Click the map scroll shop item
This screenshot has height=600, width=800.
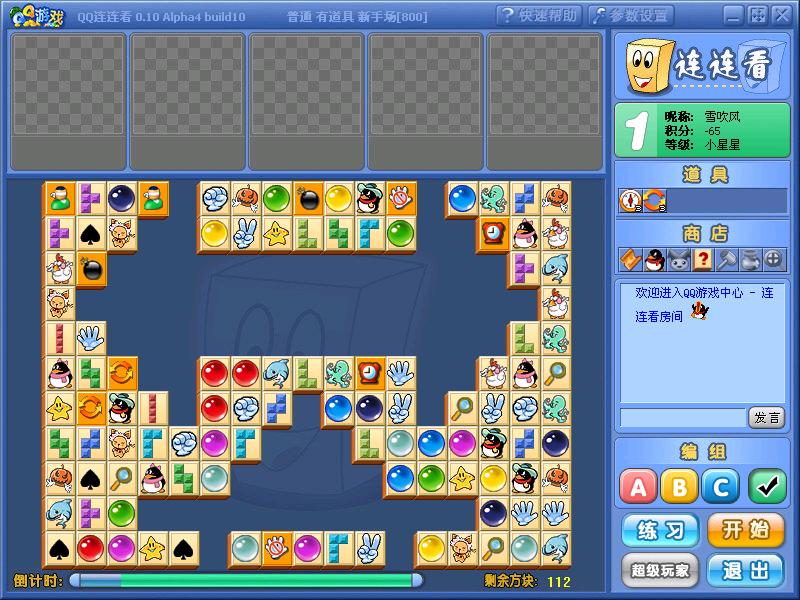pos(630,260)
